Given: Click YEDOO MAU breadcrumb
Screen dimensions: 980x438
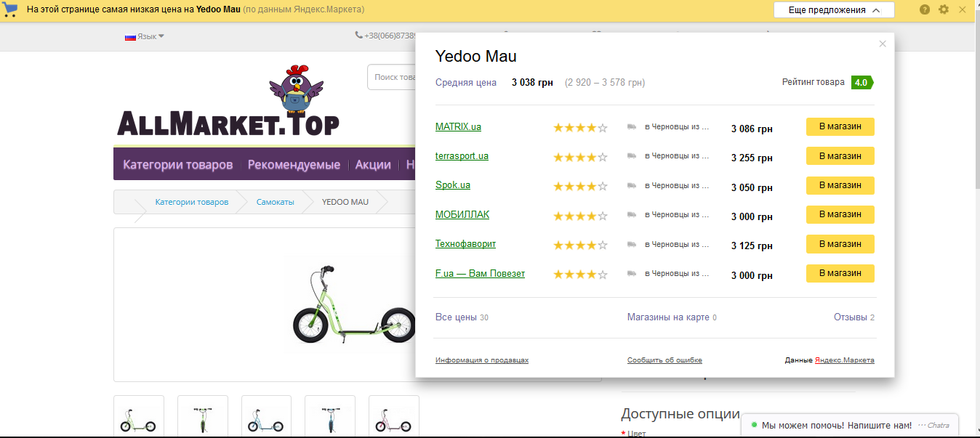Looking at the screenshot, I should (x=345, y=202).
